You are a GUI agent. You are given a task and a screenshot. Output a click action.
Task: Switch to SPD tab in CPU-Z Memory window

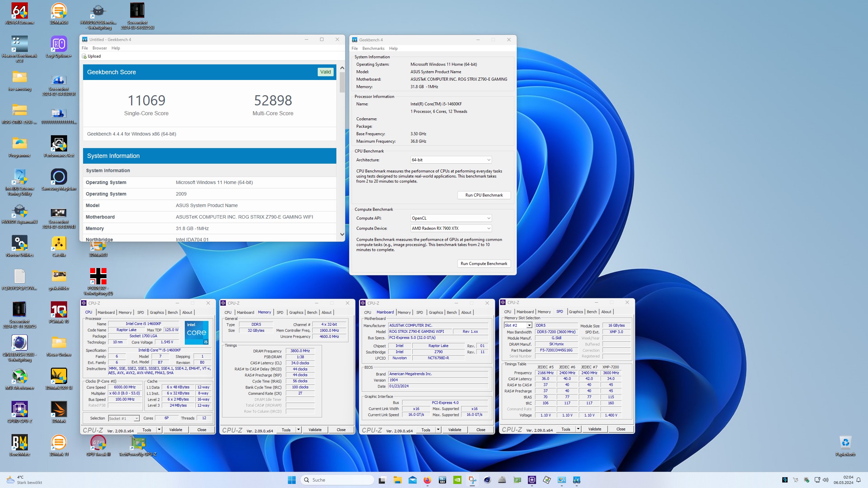(x=280, y=312)
